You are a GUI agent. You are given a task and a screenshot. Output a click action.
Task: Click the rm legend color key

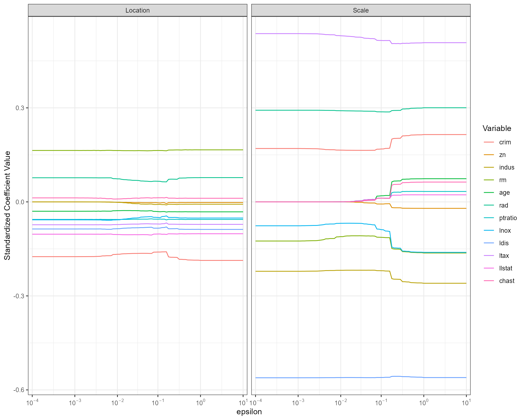click(x=489, y=180)
